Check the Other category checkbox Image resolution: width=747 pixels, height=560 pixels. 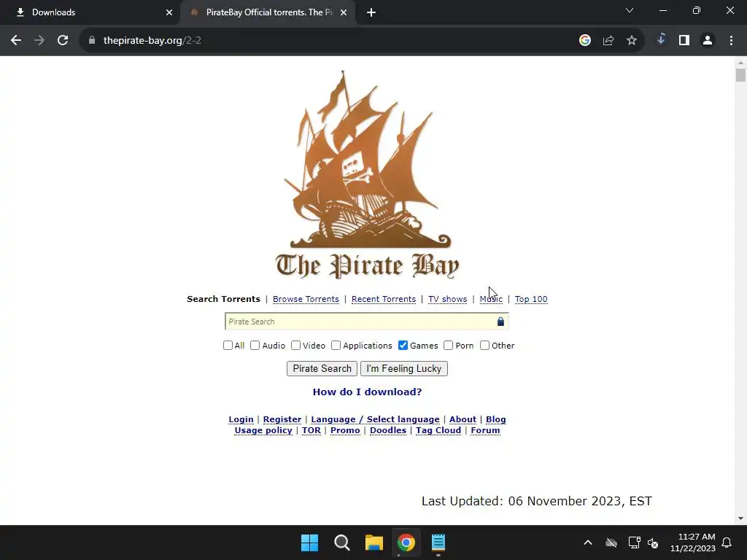tap(484, 345)
